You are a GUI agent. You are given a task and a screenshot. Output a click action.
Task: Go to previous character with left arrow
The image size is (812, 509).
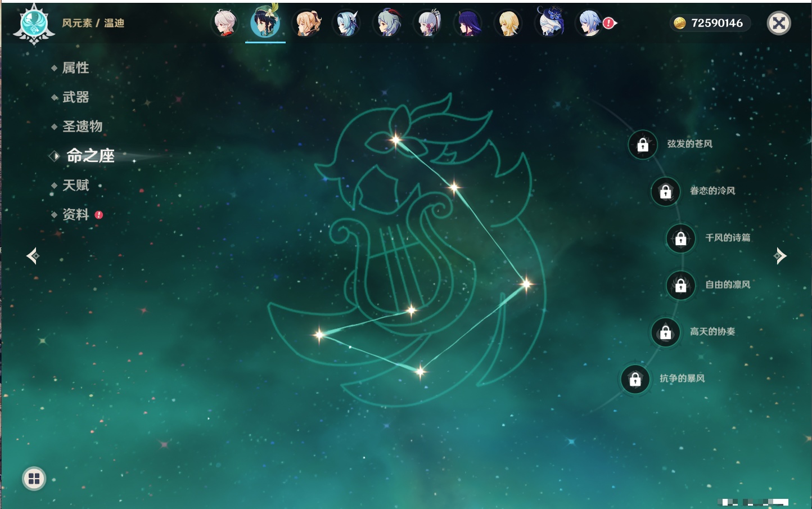click(33, 256)
